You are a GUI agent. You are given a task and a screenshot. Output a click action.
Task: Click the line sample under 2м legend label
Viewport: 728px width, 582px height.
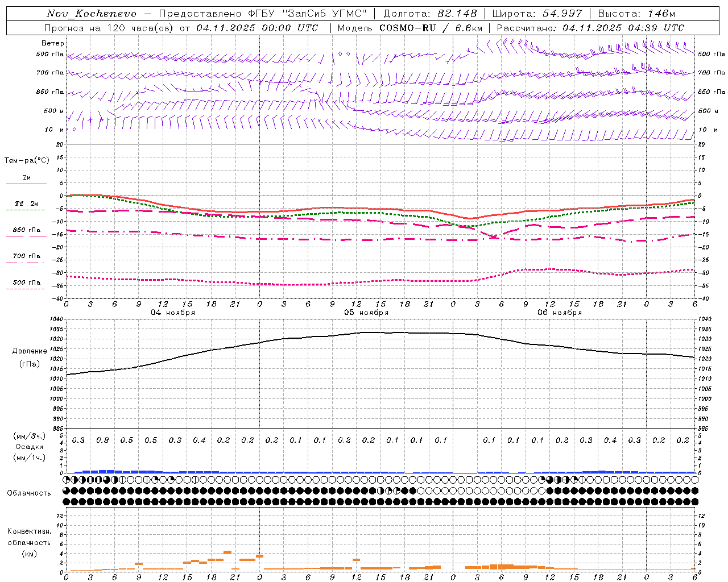pos(26,184)
